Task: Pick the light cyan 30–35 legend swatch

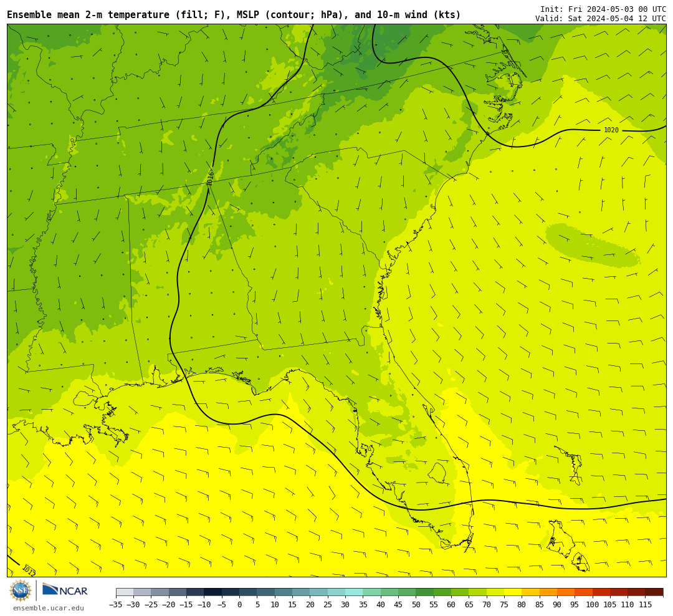Action: tap(354, 592)
